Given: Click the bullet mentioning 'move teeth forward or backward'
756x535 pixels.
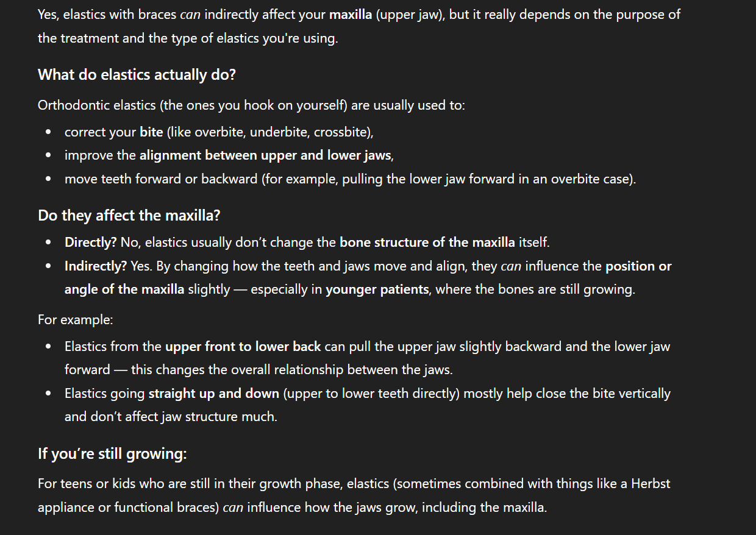Looking at the screenshot, I should point(350,180).
